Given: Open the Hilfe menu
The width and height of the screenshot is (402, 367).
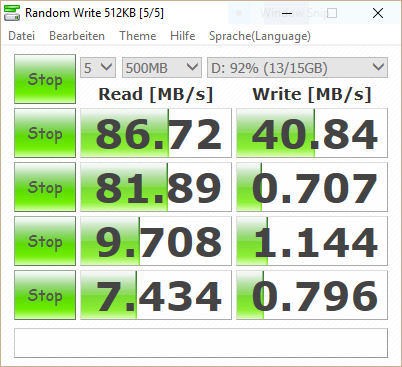Looking at the screenshot, I should tap(183, 36).
